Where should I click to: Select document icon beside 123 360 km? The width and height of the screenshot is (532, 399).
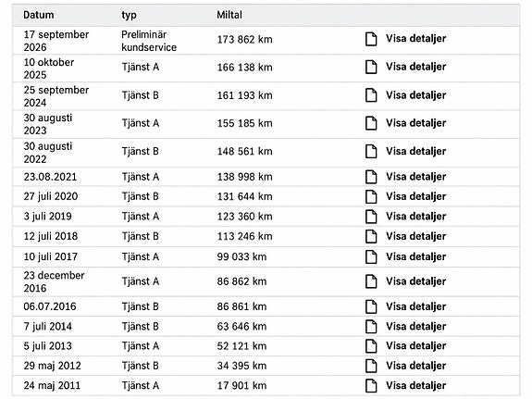tap(371, 217)
